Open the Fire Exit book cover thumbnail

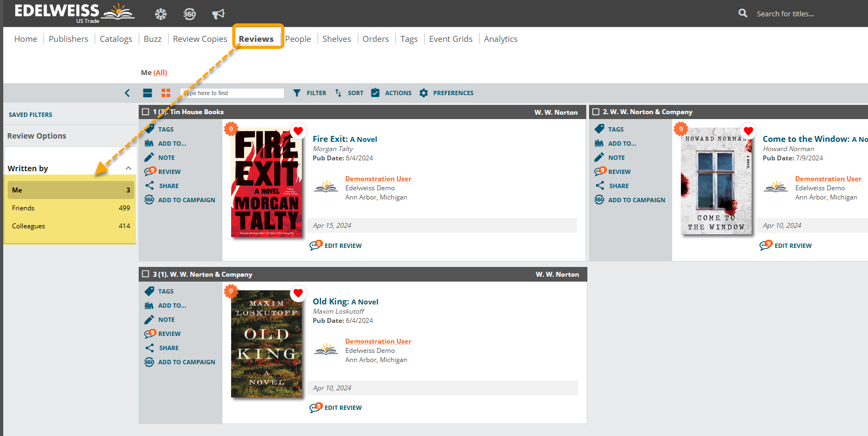tap(266, 183)
